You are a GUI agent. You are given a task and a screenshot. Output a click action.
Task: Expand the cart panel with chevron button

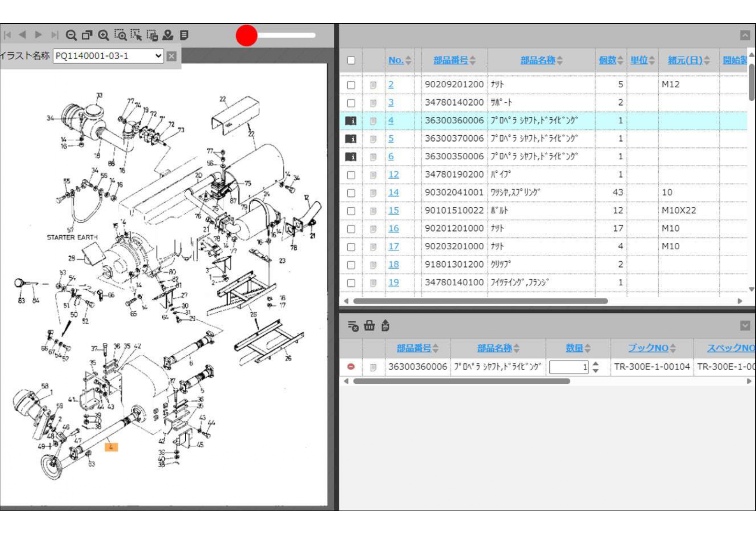tap(745, 326)
